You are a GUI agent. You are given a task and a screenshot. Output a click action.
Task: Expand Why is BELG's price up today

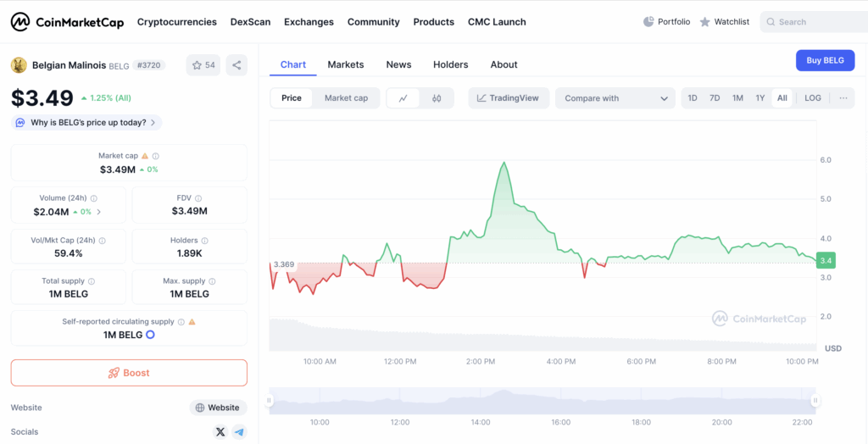click(86, 123)
